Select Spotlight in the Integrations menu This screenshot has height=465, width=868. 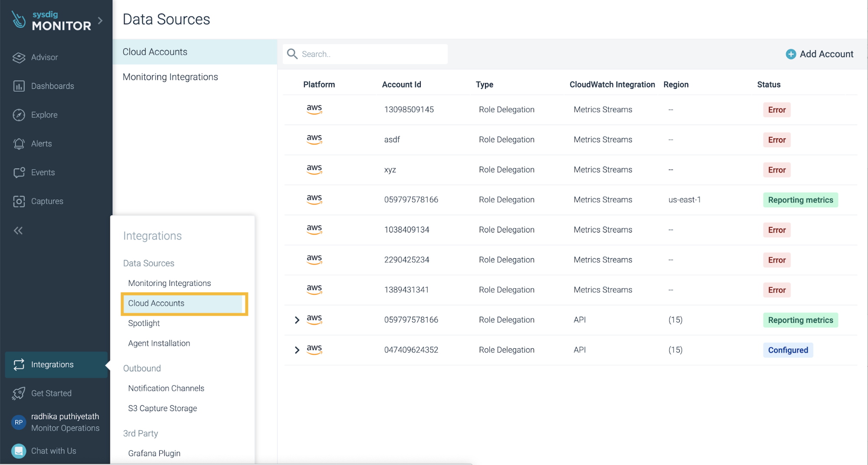[x=143, y=323]
